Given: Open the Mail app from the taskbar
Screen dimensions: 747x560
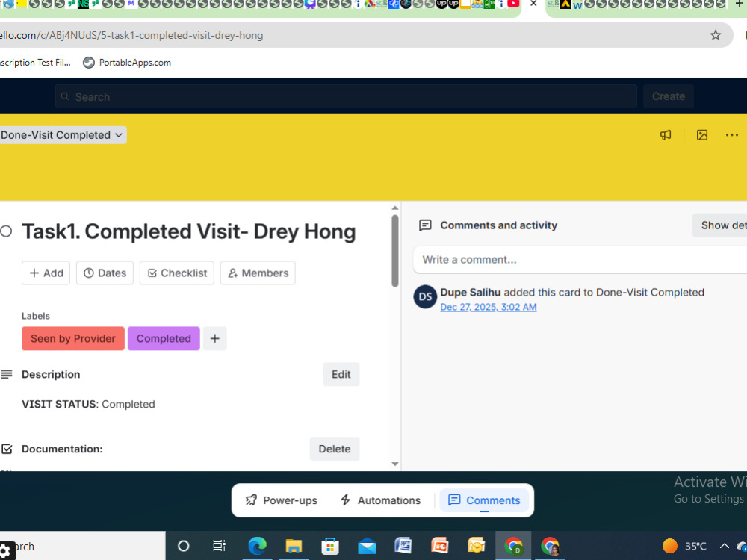Looking at the screenshot, I should pyautogui.click(x=367, y=547).
